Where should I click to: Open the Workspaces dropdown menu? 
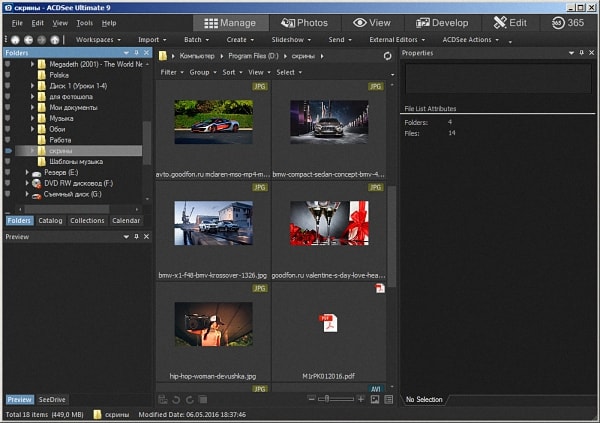[x=97, y=39]
